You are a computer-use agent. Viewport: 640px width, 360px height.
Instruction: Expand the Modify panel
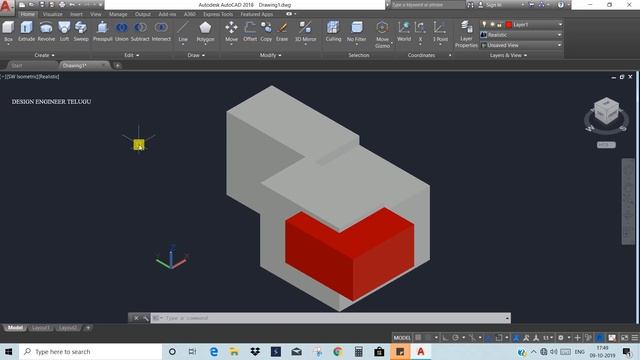pyautogui.click(x=271, y=55)
